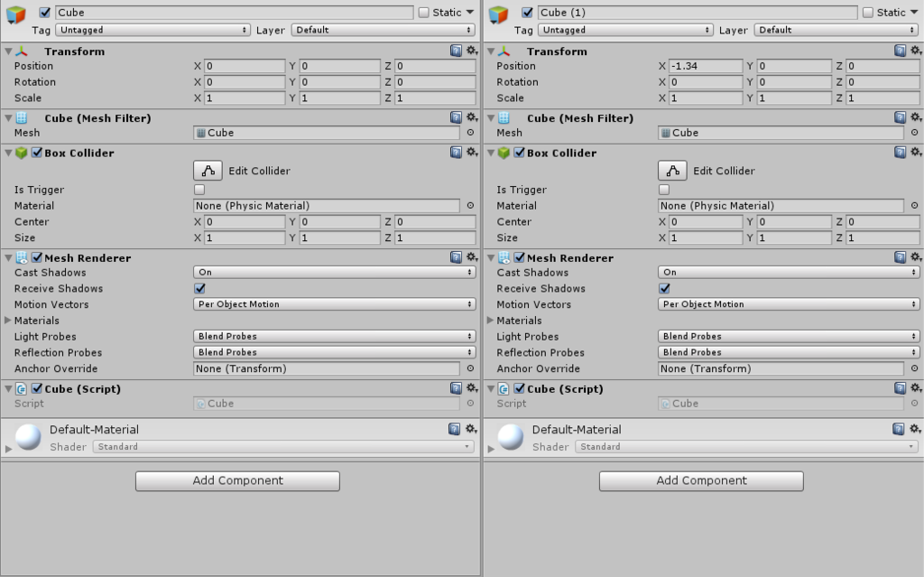Toggle active checkbox next to Cube name
The width and height of the screenshot is (924, 577).
(45, 13)
